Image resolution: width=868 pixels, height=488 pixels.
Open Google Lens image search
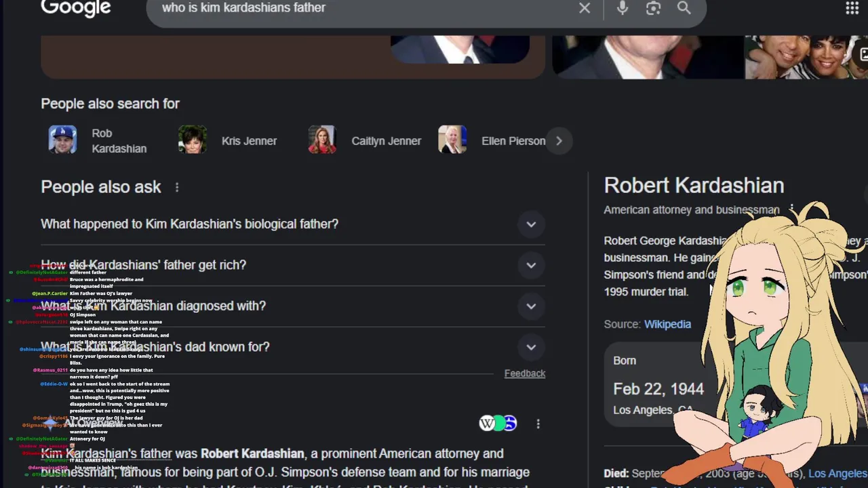tap(653, 8)
